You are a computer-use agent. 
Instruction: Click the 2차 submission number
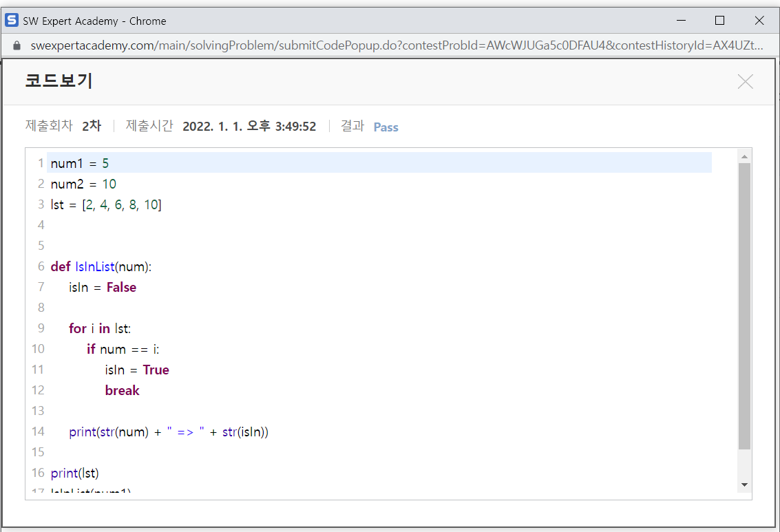tap(92, 126)
